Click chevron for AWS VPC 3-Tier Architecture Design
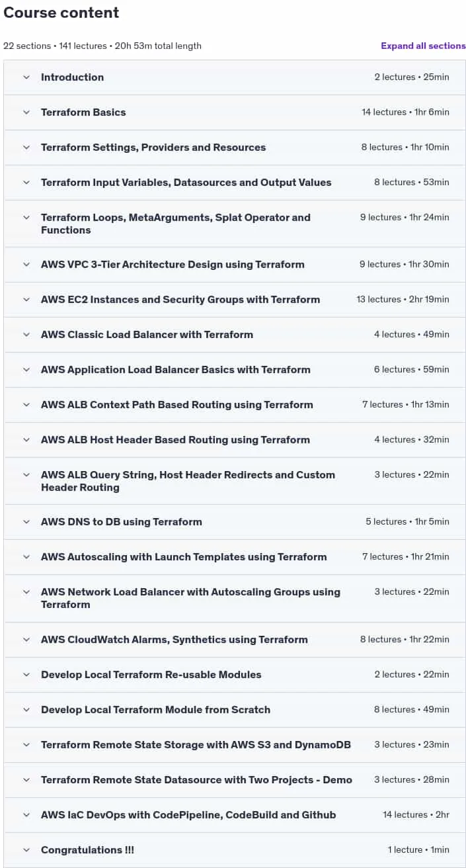This screenshot has height=868, width=466. click(x=26, y=265)
